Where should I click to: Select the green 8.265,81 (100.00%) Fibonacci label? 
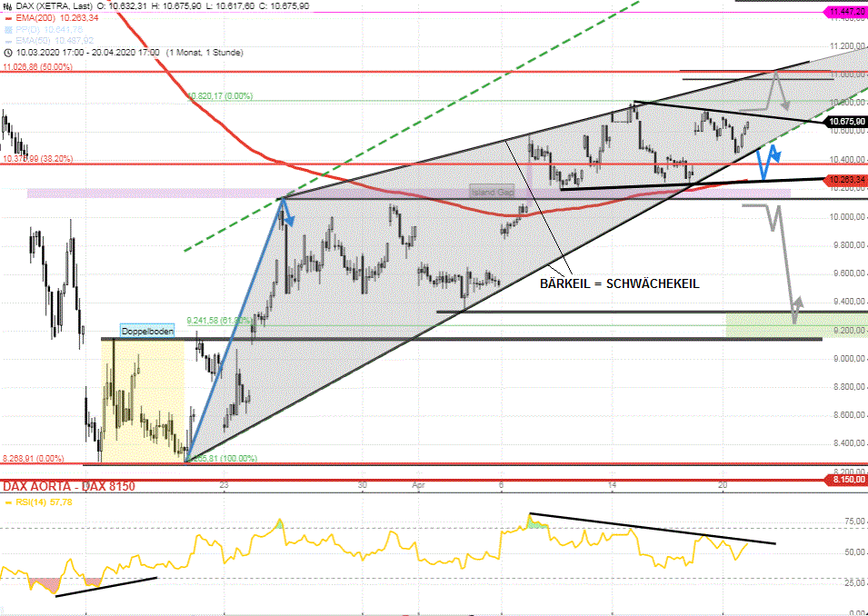click(220, 459)
